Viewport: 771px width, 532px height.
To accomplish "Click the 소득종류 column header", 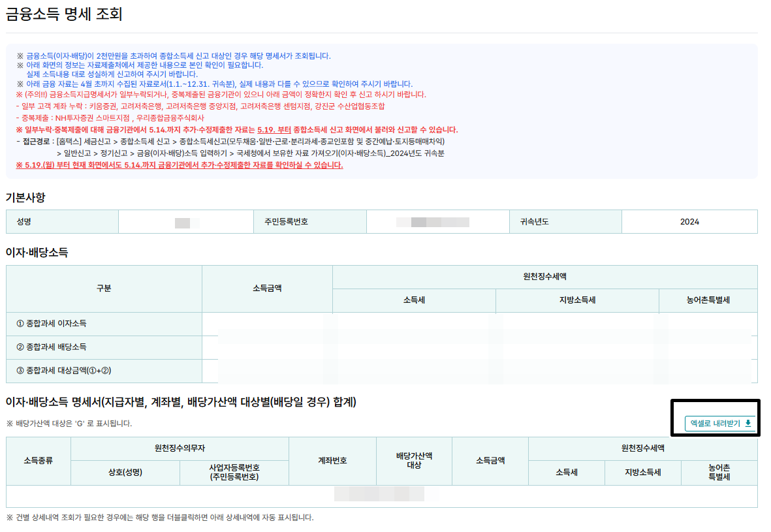I will point(39,461).
